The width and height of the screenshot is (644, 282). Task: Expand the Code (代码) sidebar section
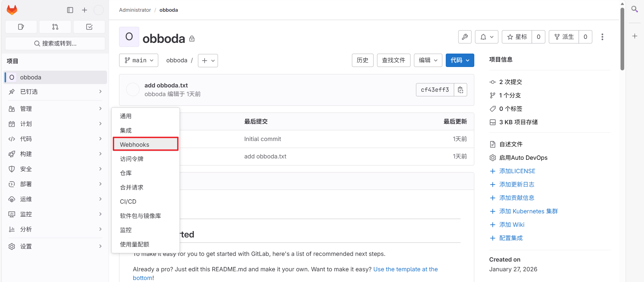coord(56,139)
